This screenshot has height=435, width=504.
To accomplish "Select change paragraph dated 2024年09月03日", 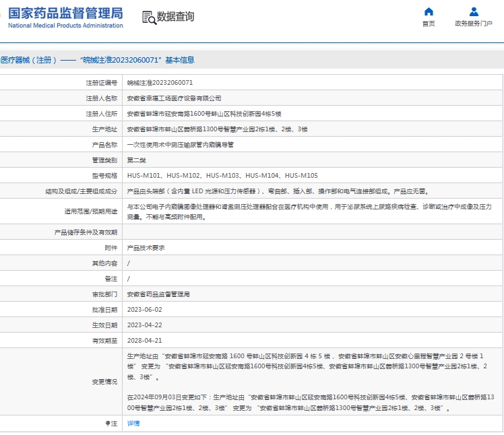I will tap(311, 403).
